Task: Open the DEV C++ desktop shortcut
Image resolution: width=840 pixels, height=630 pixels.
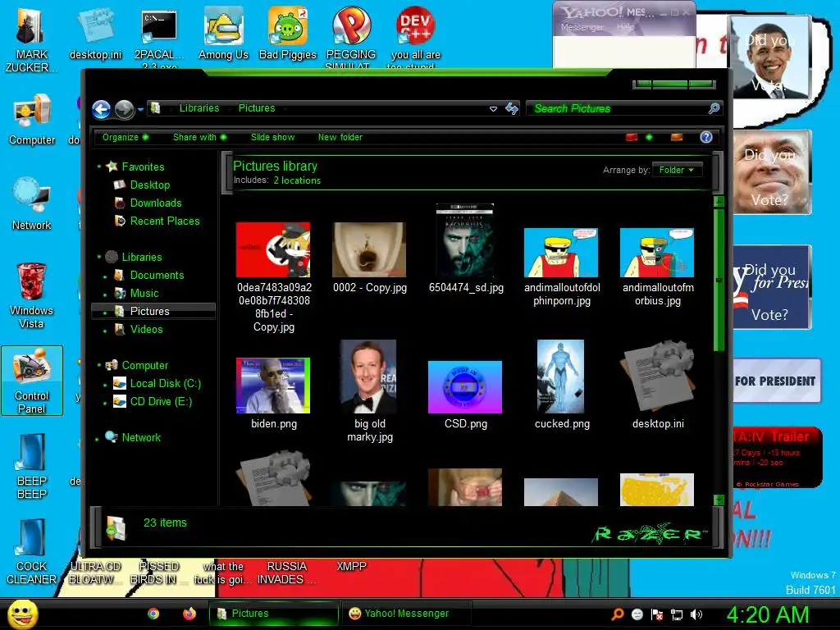Action: pyautogui.click(x=416, y=38)
